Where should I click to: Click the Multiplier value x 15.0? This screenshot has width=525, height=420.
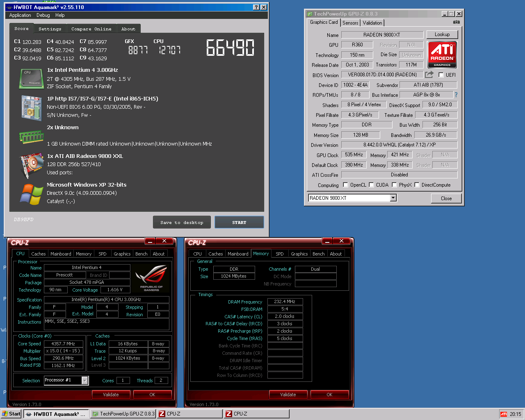coord(63,351)
